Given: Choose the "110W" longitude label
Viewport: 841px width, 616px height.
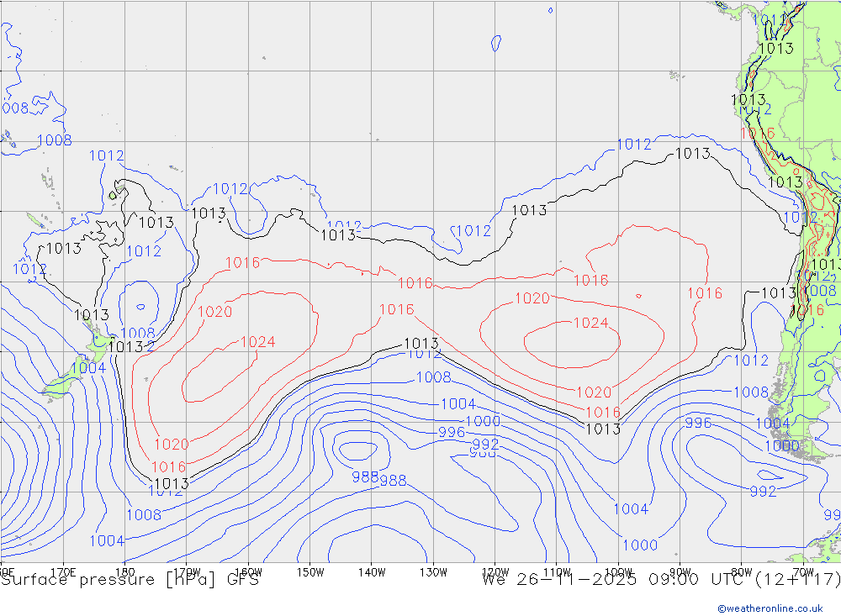Looking at the screenshot, I should coord(557,571).
